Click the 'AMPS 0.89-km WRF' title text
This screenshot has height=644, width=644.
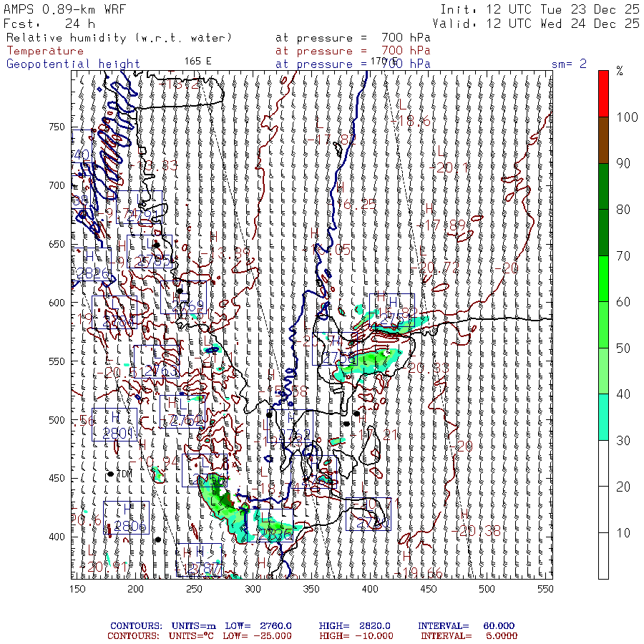tap(65, 9)
